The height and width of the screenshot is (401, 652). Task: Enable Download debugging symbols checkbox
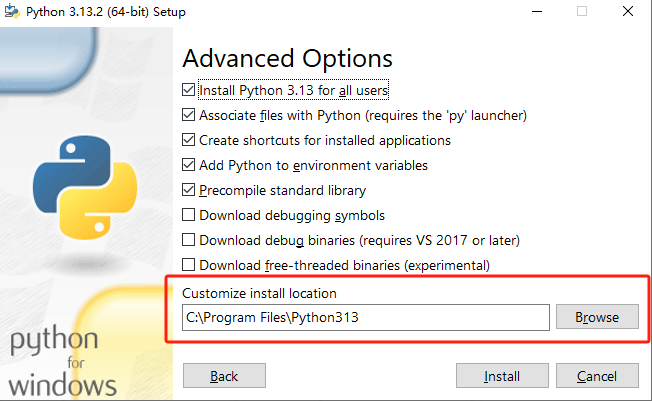[188, 215]
